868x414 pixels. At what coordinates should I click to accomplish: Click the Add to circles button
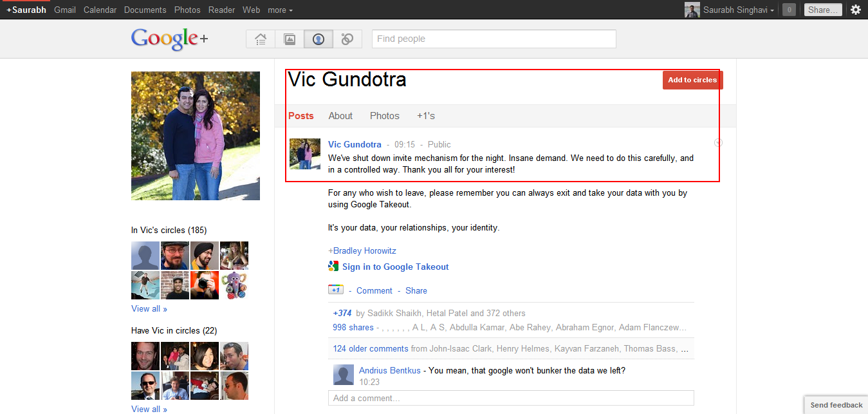click(692, 80)
